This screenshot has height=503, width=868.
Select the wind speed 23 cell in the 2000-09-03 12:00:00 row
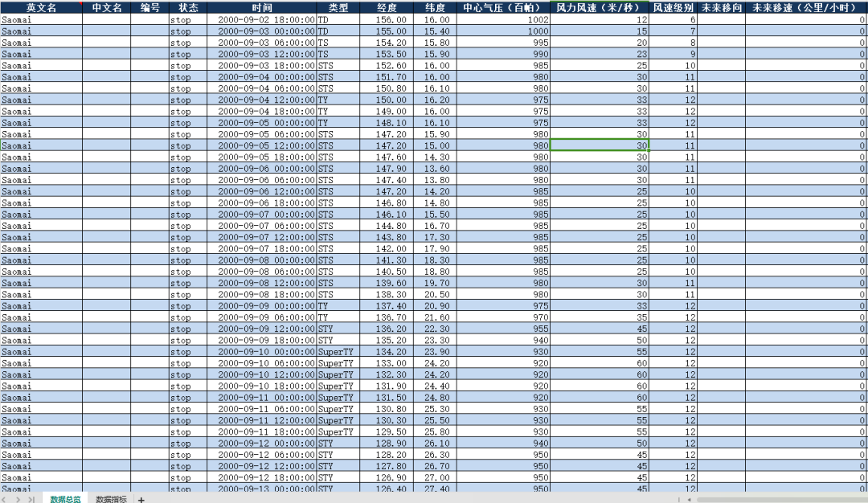click(600, 54)
